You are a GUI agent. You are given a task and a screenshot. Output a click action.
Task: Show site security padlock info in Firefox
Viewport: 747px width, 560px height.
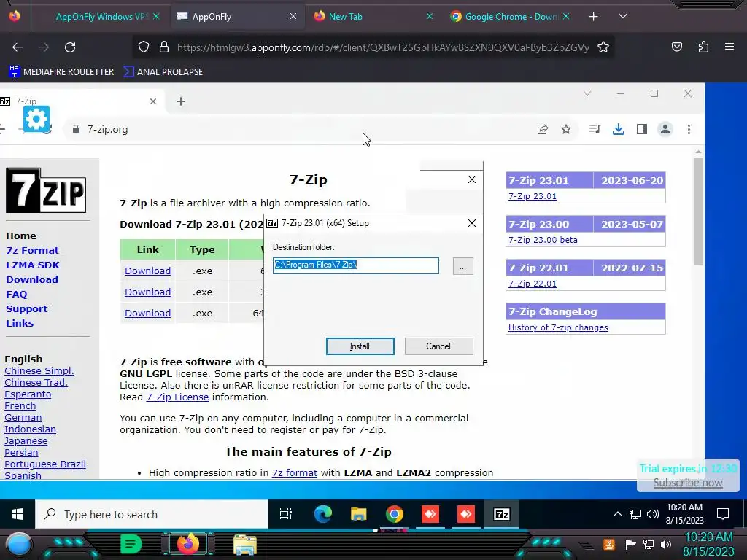pyautogui.click(x=164, y=47)
